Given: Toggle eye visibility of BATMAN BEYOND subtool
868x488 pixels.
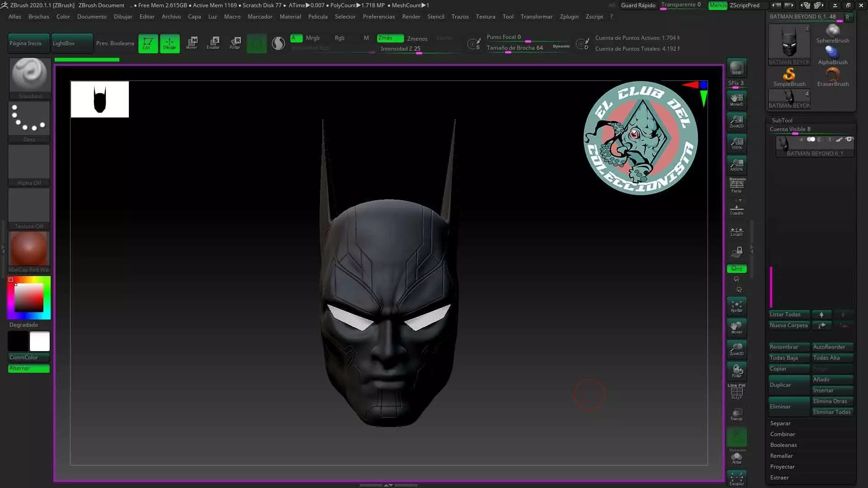Looking at the screenshot, I should 849,139.
